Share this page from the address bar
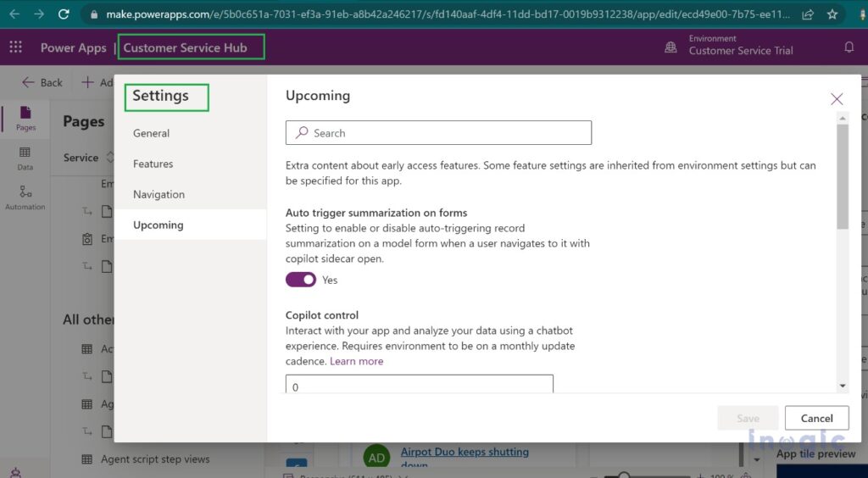 tap(808, 14)
